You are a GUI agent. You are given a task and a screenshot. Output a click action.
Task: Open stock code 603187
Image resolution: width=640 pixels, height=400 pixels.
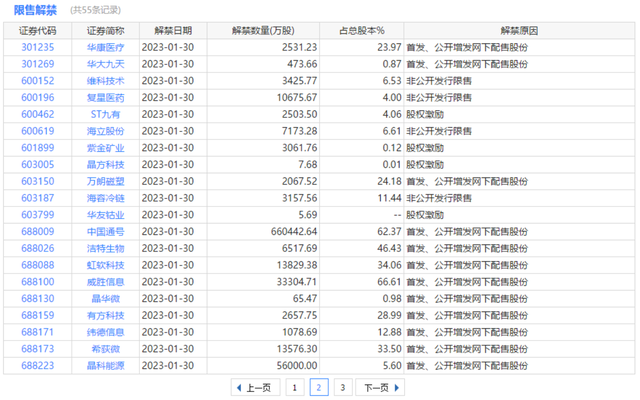pos(38,198)
